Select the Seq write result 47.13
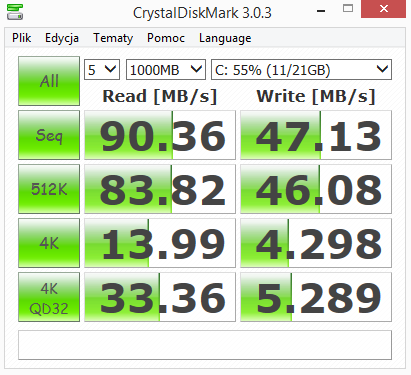The width and height of the screenshot is (411, 375). pyautogui.click(x=316, y=135)
